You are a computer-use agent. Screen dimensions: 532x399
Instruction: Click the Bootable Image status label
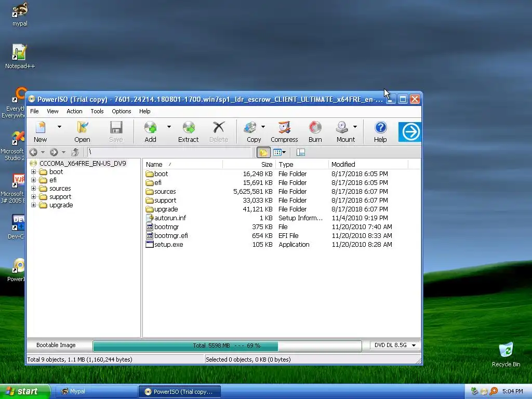click(56, 345)
